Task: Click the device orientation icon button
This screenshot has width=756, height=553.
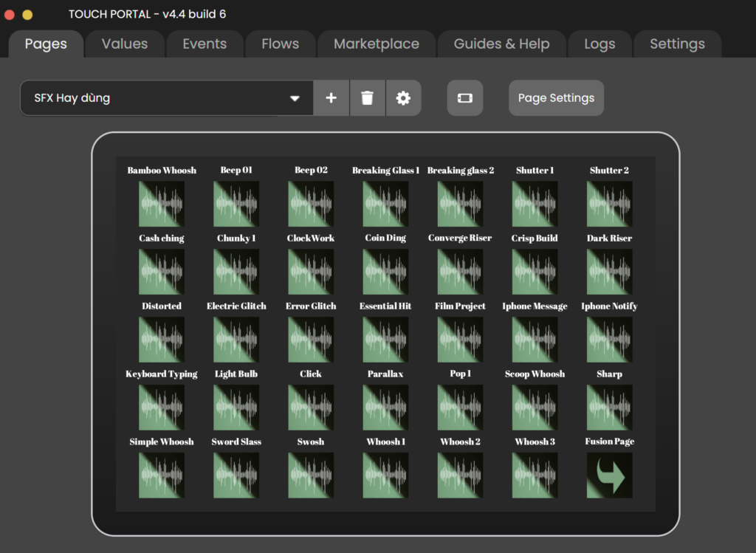Action: click(x=464, y=98)
